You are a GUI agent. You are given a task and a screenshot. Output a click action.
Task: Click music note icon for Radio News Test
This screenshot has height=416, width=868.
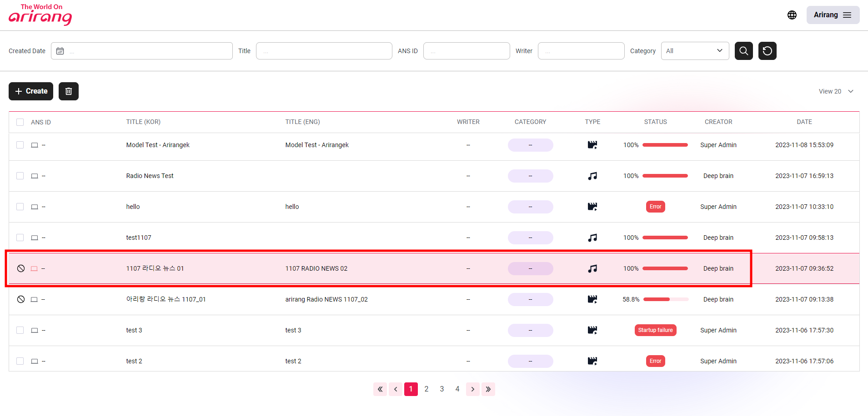coord(592,176)
